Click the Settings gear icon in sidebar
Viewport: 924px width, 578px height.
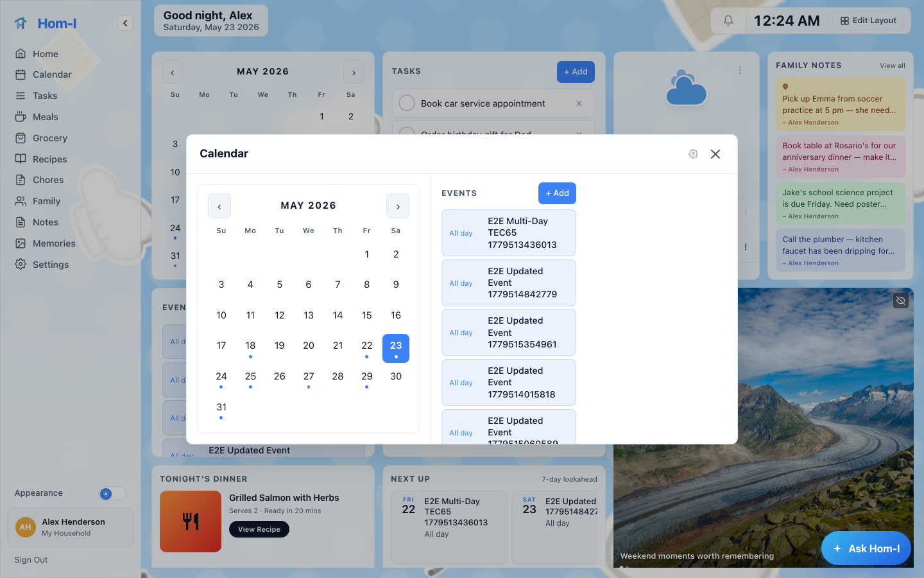coord(21,265)
